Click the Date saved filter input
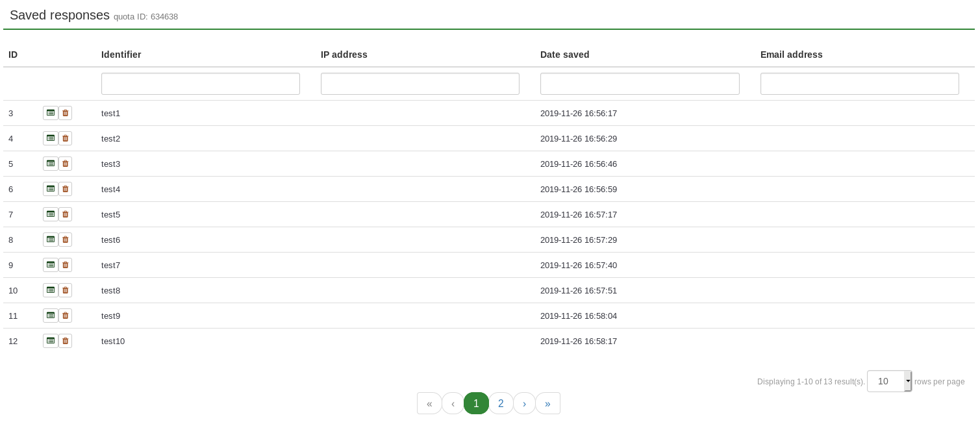Screen dimensions: 980x448 [640, 84]
